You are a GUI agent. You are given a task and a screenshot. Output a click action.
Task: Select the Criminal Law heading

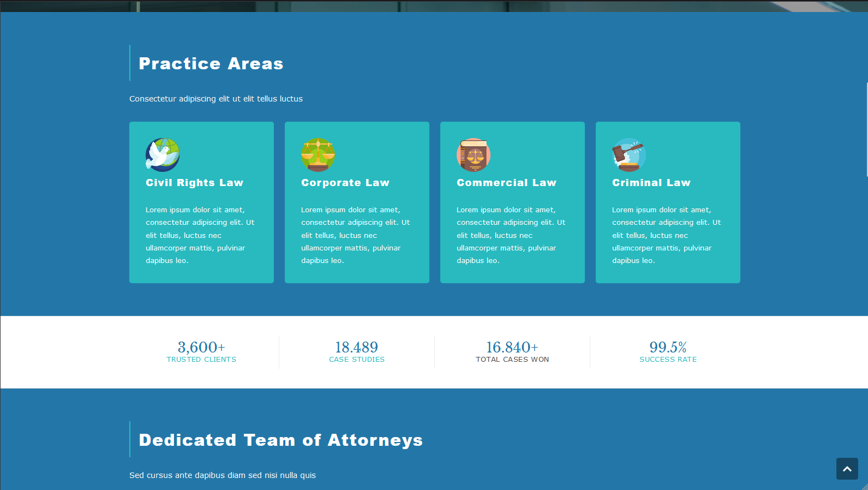[x=651, y=183]
